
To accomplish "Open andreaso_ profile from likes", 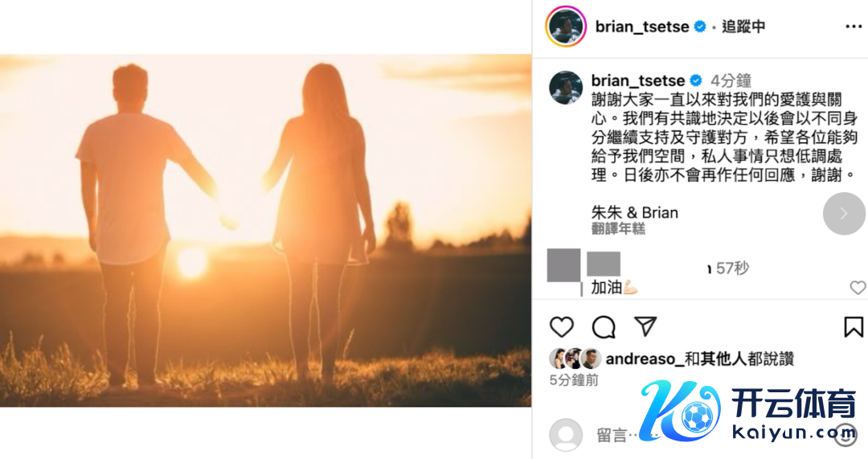I will click(645, 359).
